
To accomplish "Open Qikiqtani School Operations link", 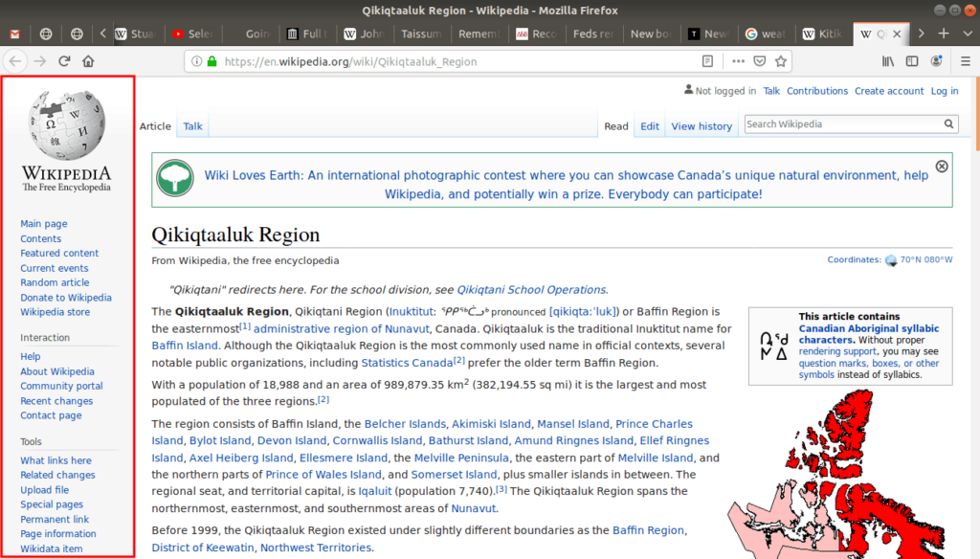I will (531, 290).
